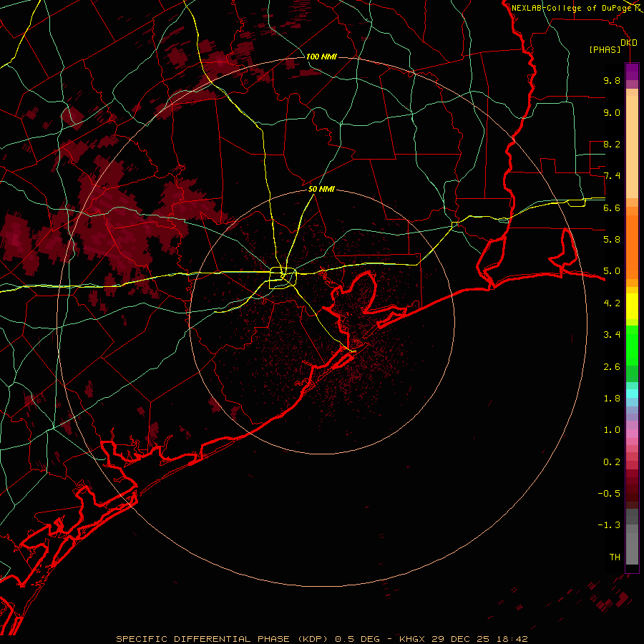The image size is (644, 644).
Task: Click the 7.4 value on the scale
Action: (x=612, y=176)
